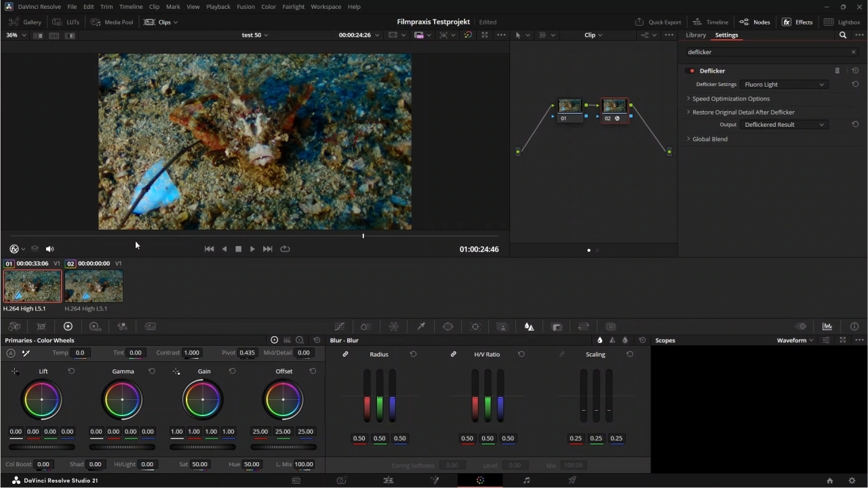Select white balance picker in Primaries
This screenshot has width=868, height=488.
tap(26, 353)
